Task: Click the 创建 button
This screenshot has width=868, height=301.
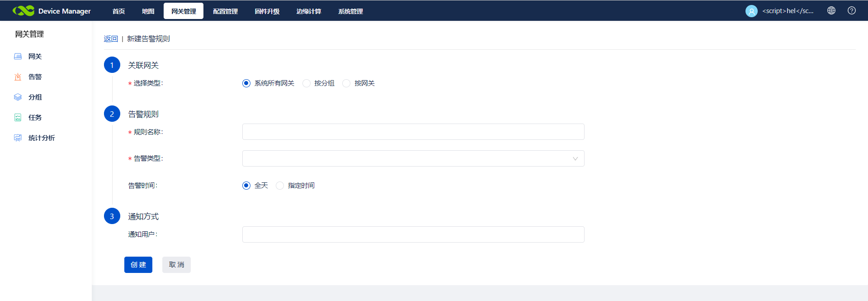Action: pyautogui.click(x=138, y=265)
